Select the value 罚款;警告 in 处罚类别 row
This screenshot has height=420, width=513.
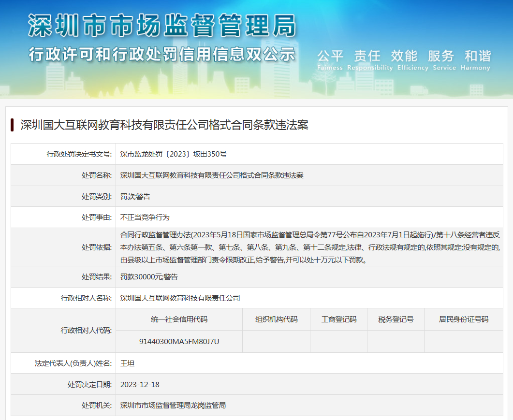(x=135, y=197)
